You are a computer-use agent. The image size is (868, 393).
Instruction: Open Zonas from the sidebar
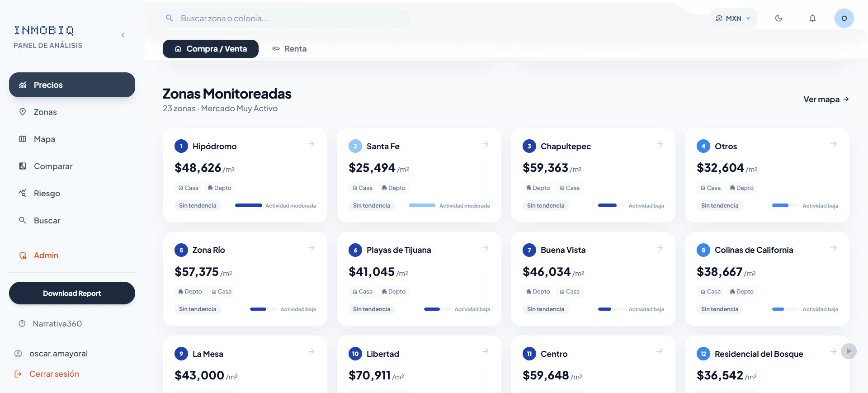point(45,112)
